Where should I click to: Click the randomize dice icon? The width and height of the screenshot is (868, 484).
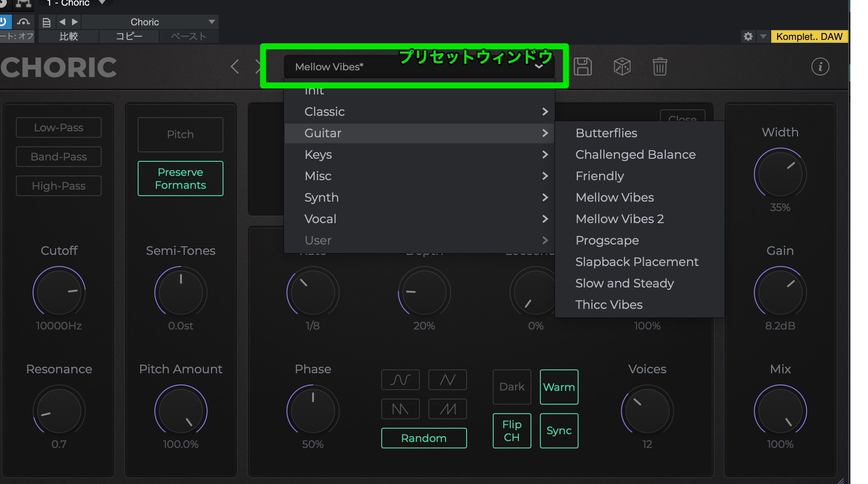(x=622, y=67)
